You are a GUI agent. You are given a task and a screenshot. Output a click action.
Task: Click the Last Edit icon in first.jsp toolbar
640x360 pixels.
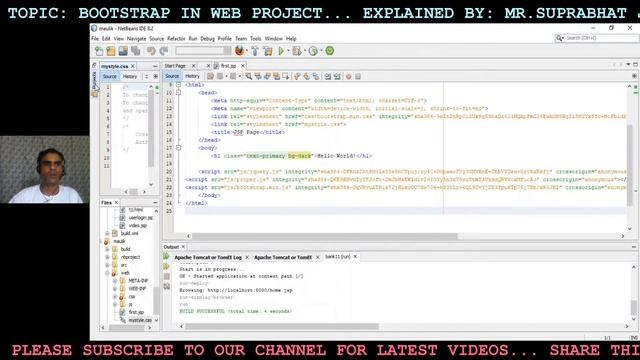pos(210,76)
